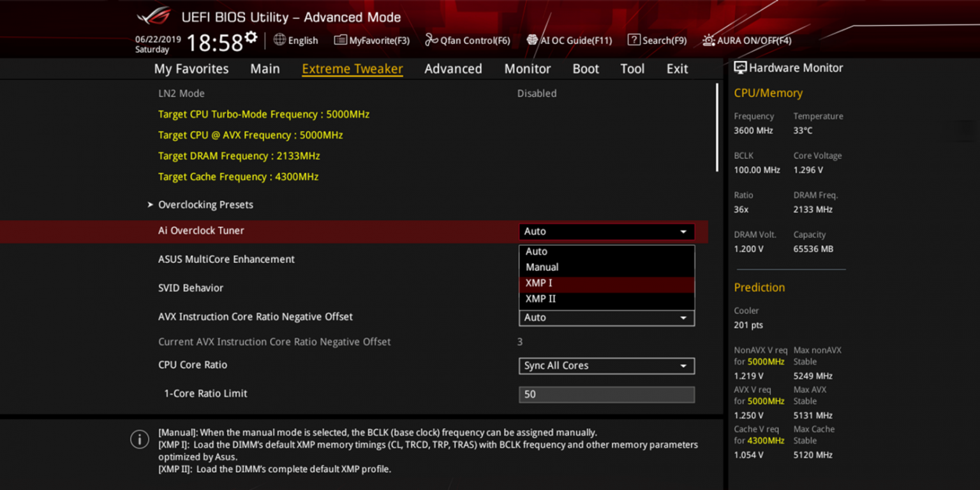Click the 100.00 MHz BCLK value
Viewport: 980px width, 490px height.
click(x=757, y=170)
